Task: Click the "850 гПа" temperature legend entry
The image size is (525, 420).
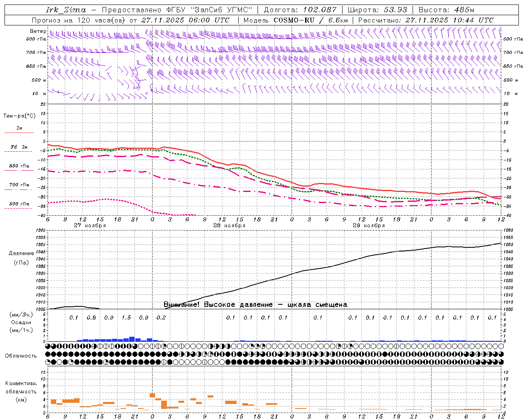Action: click(x=19, y=166)
